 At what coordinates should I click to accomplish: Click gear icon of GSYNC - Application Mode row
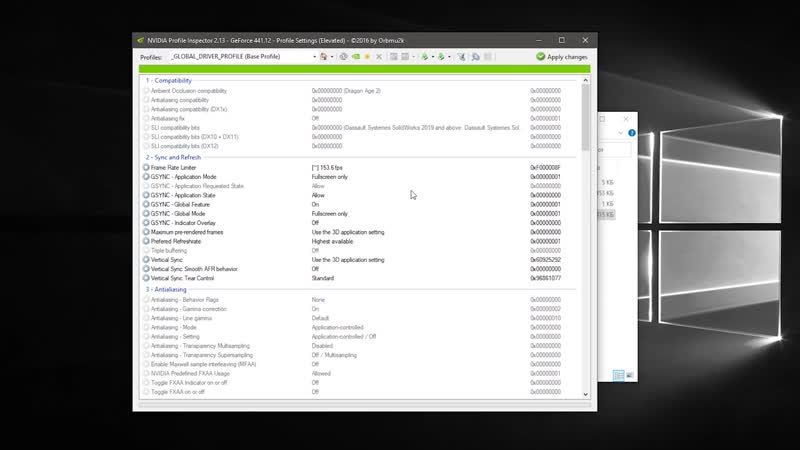pyautogui.click(x=146, y=177)
